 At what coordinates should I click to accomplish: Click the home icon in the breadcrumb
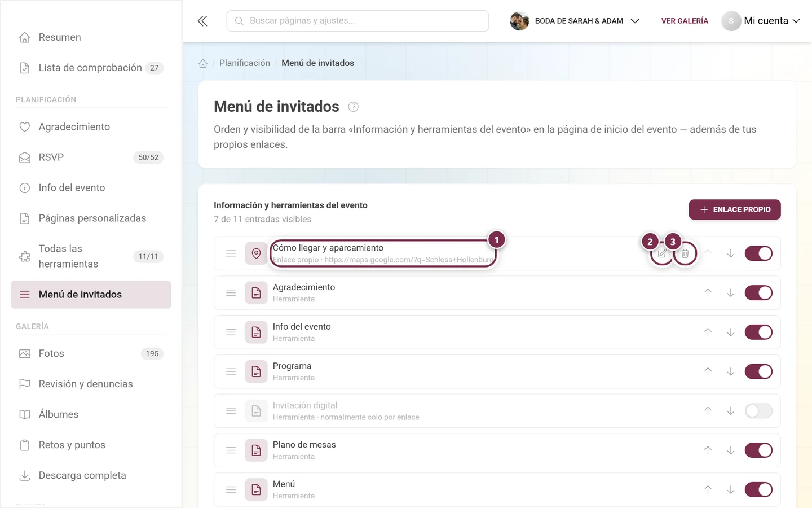tap(203, 63)
